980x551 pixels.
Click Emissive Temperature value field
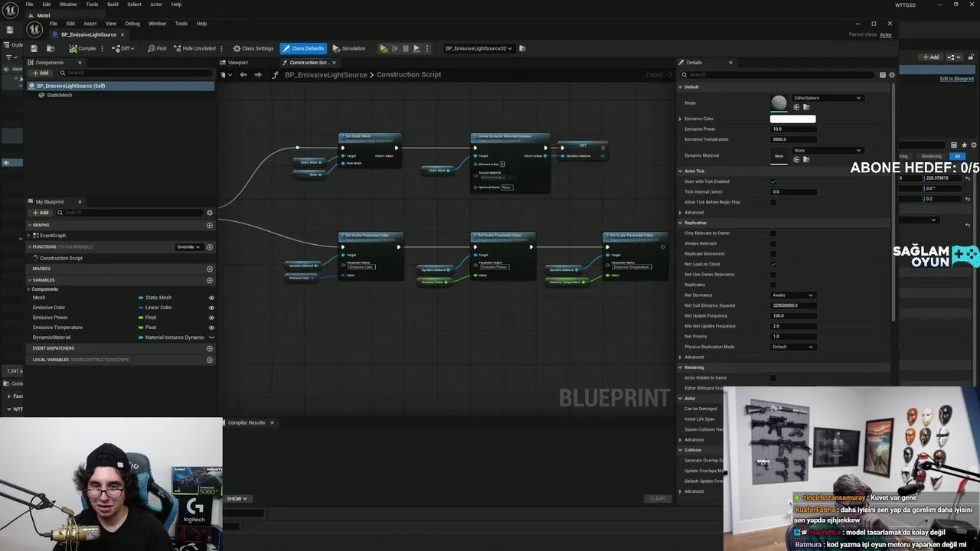(792, 139)
